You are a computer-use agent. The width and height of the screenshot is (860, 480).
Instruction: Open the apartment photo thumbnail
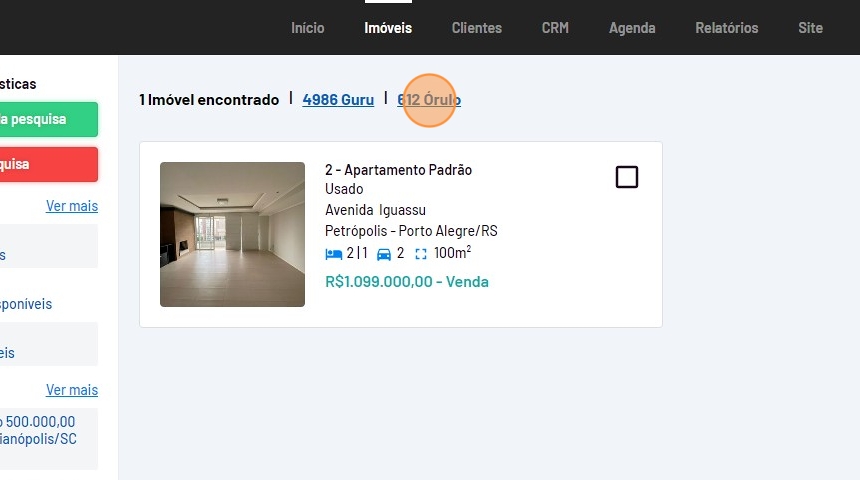click(233, 234)
